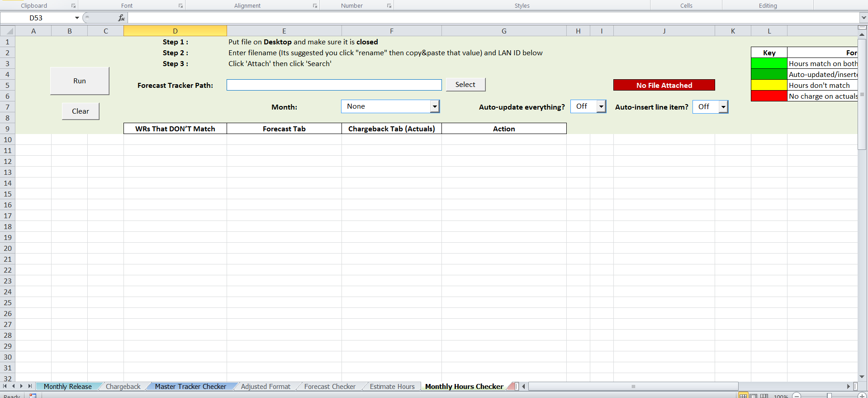Open the Alignment group dialog launcher

[x=315, y=6]
